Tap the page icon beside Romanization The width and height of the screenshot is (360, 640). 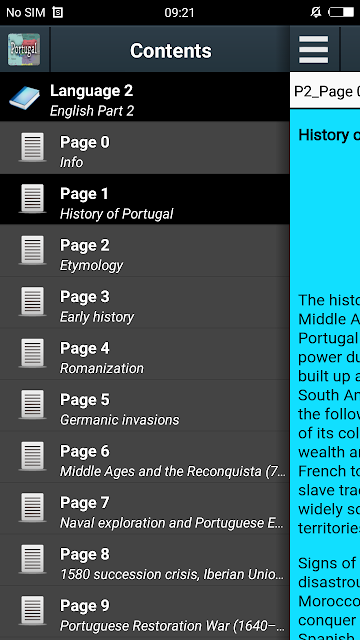coord(33,353)
